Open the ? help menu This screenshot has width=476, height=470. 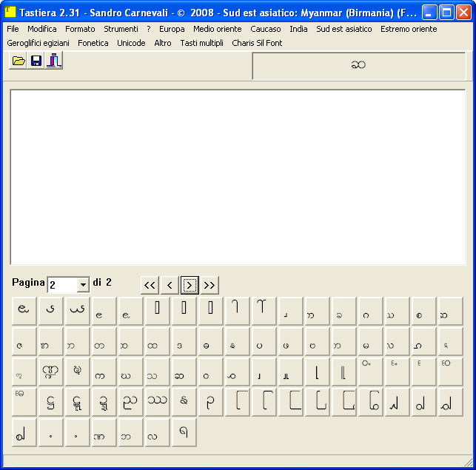pos(149,29)
